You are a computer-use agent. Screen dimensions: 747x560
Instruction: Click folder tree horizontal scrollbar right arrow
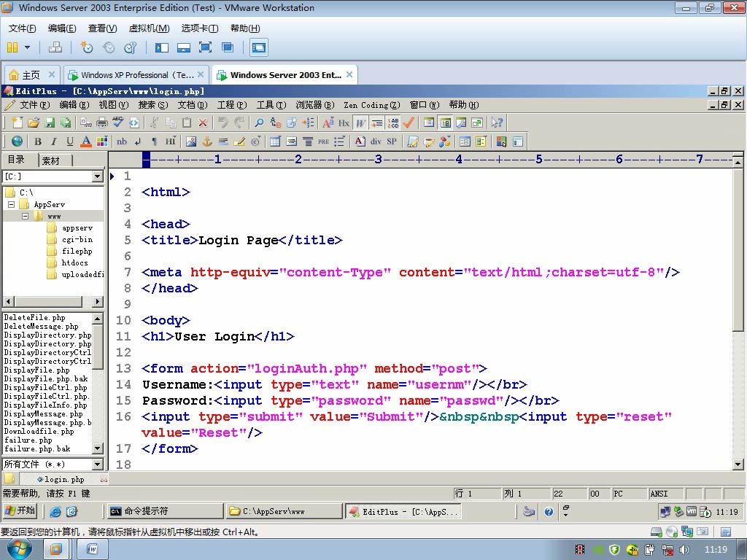point(98,301)
